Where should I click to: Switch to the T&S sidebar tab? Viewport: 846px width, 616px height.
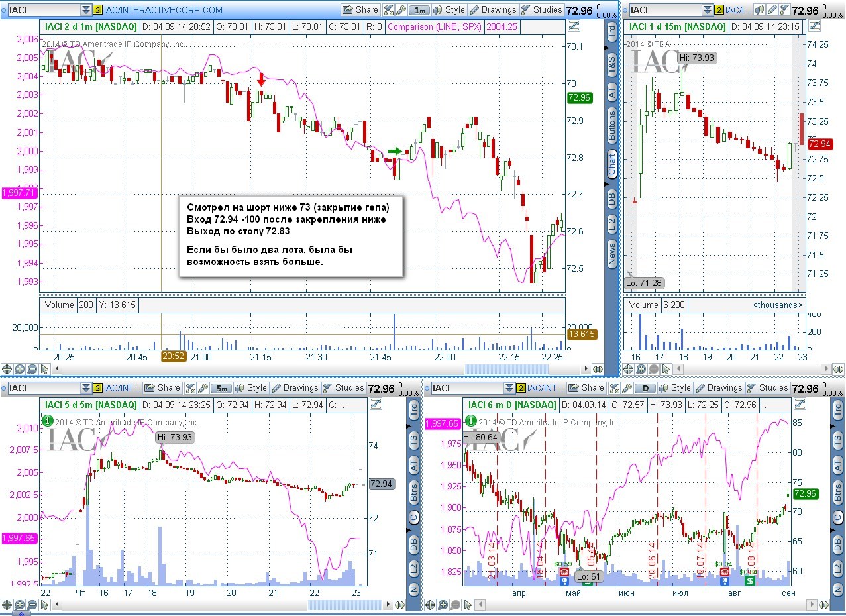point(611,64)
